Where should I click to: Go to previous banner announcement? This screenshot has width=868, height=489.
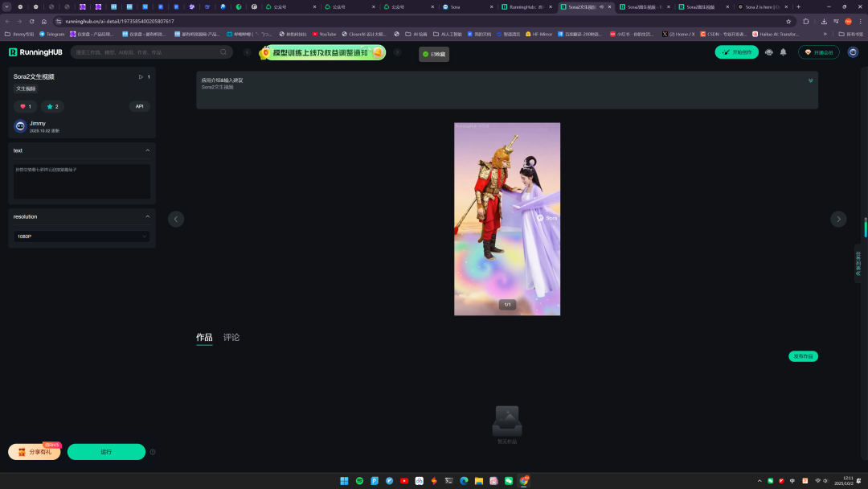point(248,52)
